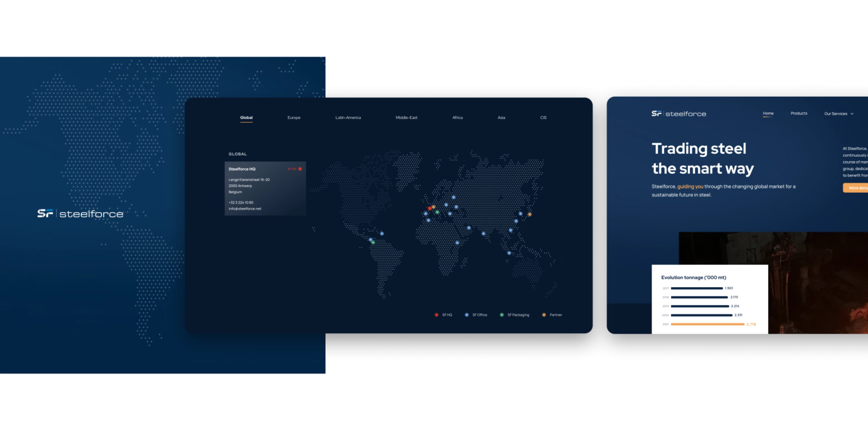Click the 2017 tonnage bar
The height and width of the screenshot is (431, 868).
697,289
